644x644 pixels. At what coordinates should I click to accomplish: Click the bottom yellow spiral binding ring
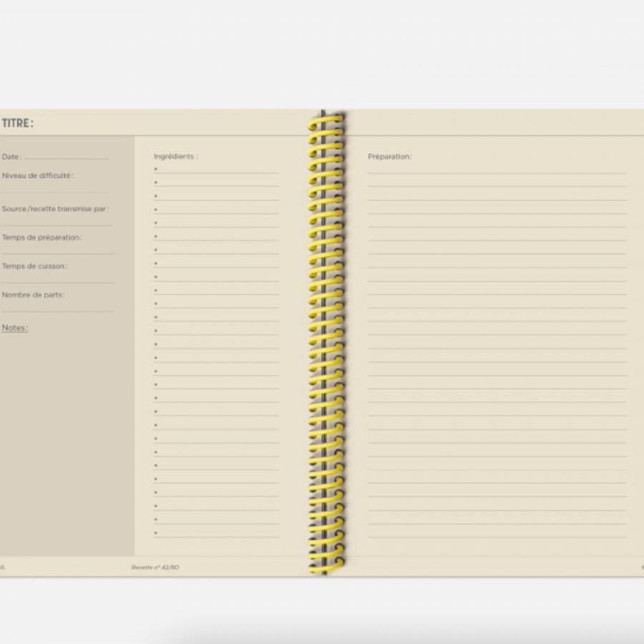pos(326,567)
